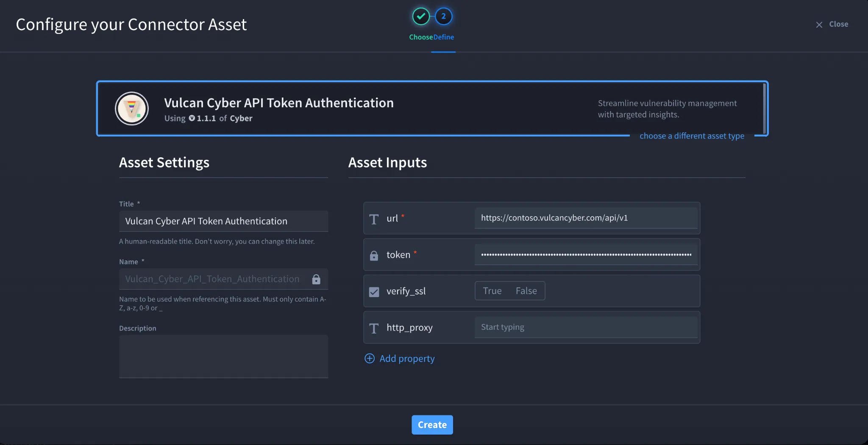868x445 pixels.
Task: Click the Create button
Action: (432, 425)
